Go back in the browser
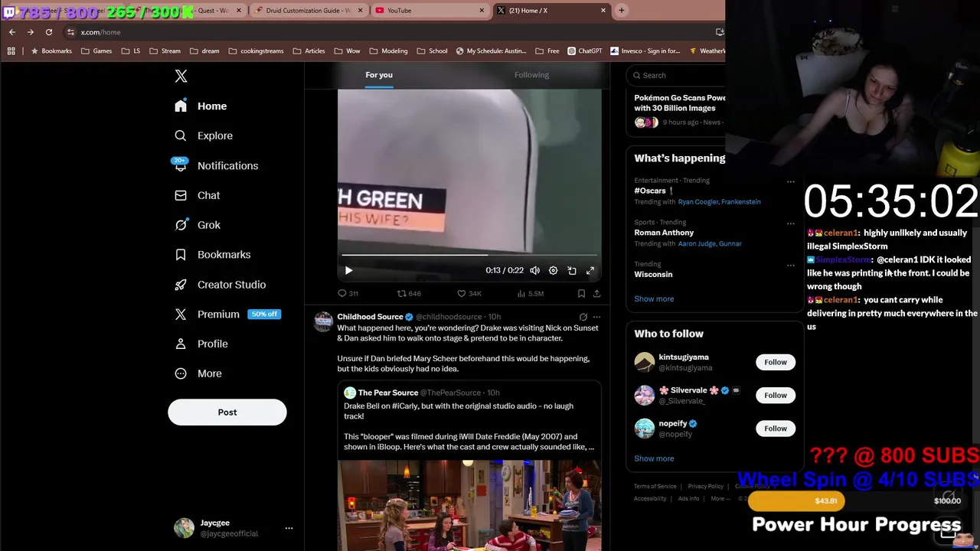This screenshot has width=980, height=551. [12, 32]
